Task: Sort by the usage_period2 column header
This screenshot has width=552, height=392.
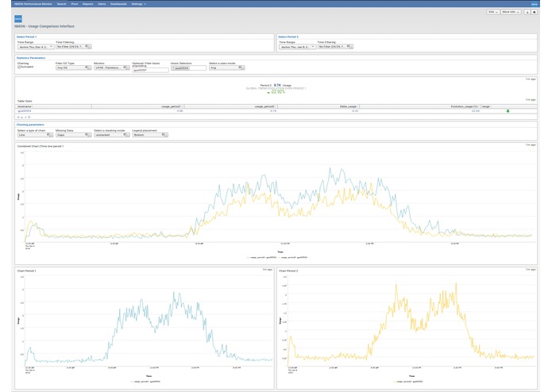Action: pyautogui.click(x=264, y=106)
